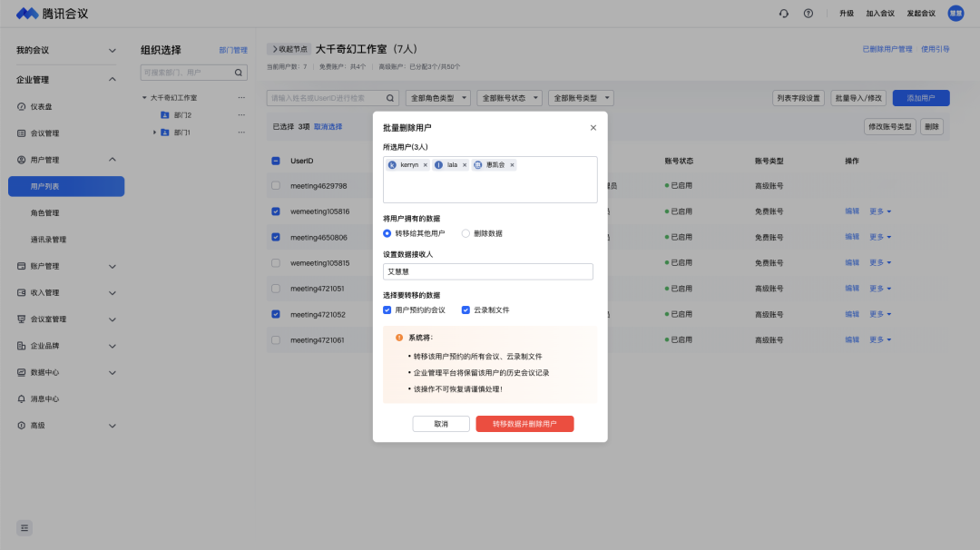Click the search icon in organization panel
This screenshot has height=550, width=980.
pyautogui.click(x=240, y=73)
